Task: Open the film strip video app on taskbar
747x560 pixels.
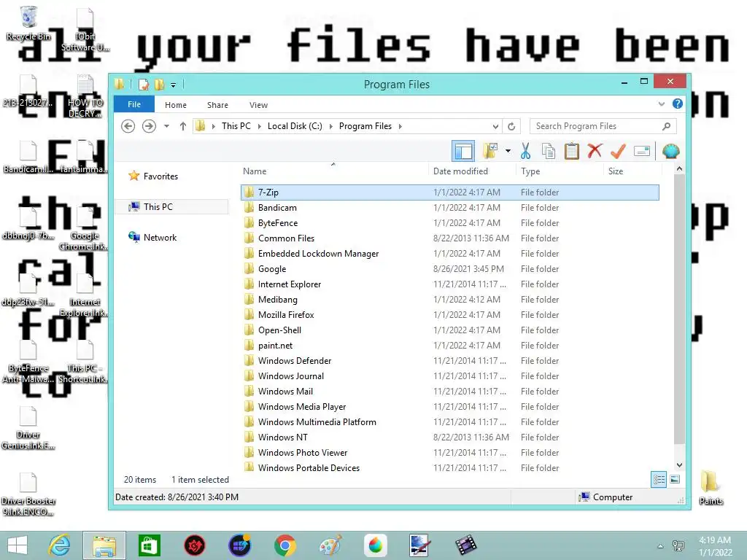Action: point(465,545)
